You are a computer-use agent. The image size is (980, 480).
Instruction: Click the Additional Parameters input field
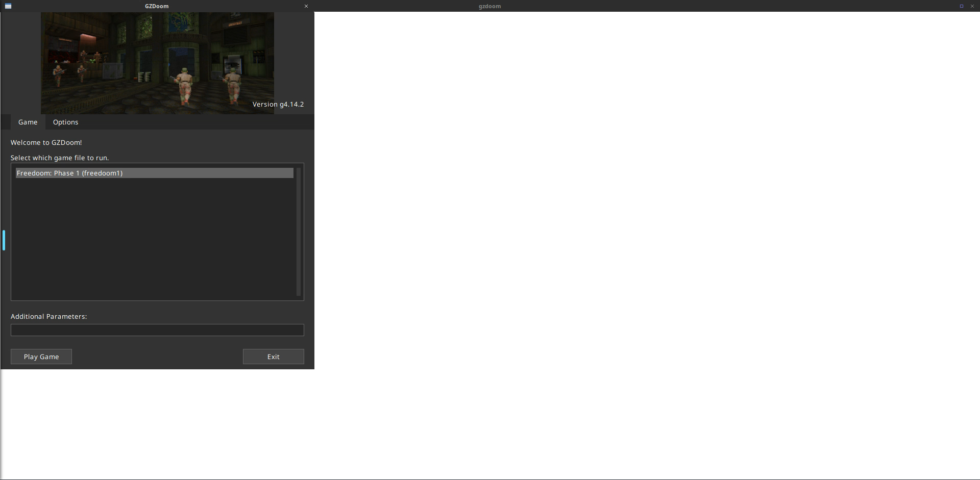[157, 330]
